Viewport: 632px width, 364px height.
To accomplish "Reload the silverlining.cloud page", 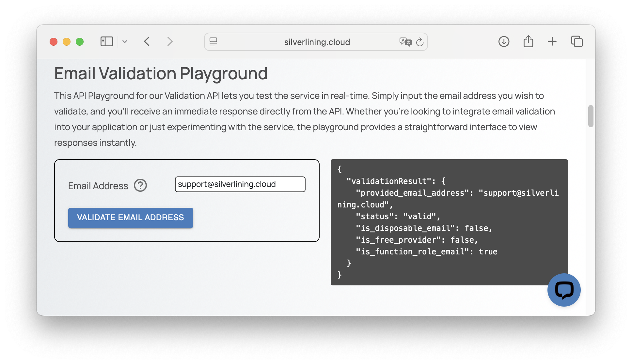I will coord(420,42).
